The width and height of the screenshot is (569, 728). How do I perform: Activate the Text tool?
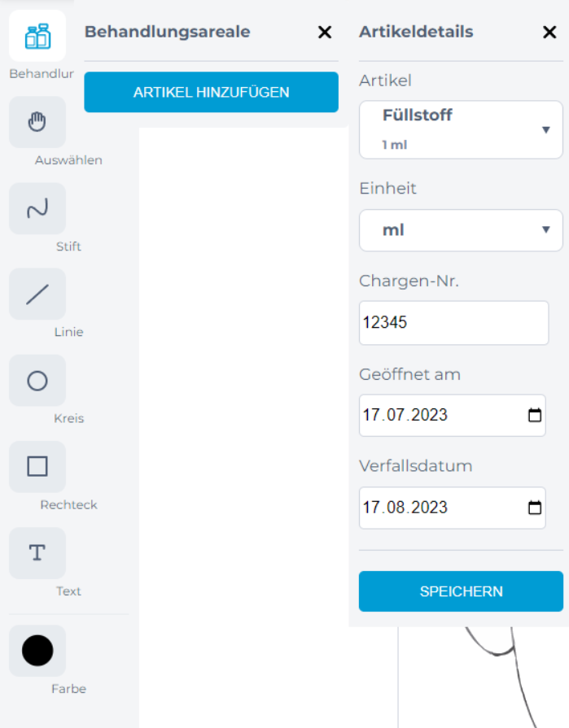click(x=37, y=553)
